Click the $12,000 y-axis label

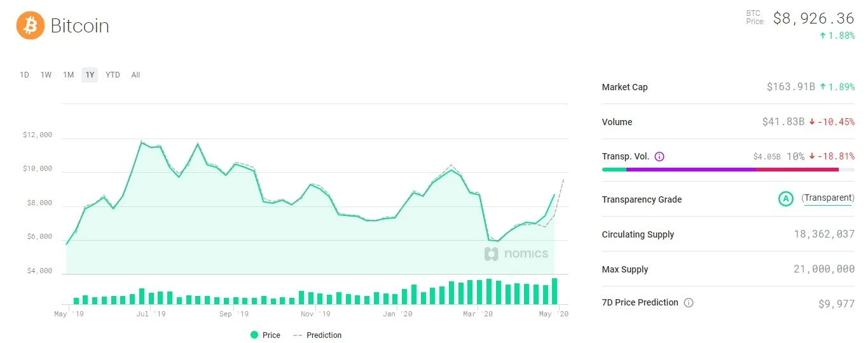pyautogui.click(x=37, y=135)
